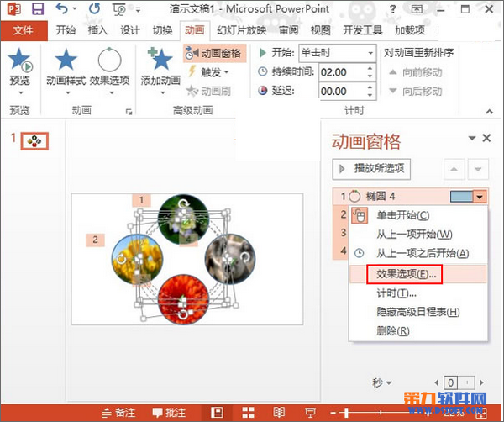Start slideshow from beginning icon in title bar

(x=119, y=9)
